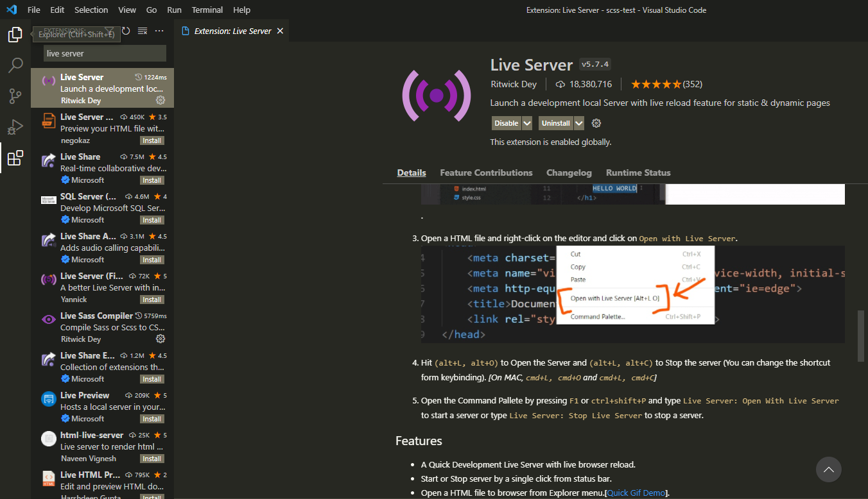Screen dimensions: 868x499
Task: Install the SQL Server extension
Action: [152, 220]
